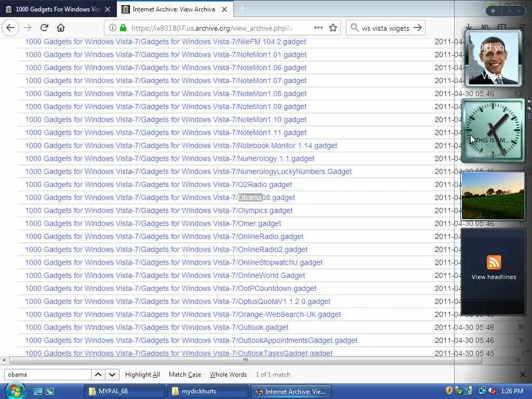Viewport: 532px width, 399px height.
Task: Show the desktop from quick launch
Action: click(38, 391)
